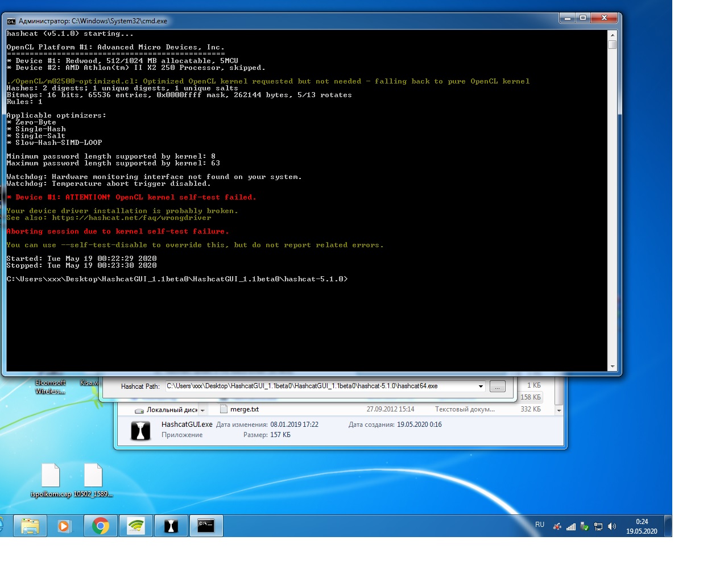Expand the Hashcat Path dropdown list

[x=481, y=386]
